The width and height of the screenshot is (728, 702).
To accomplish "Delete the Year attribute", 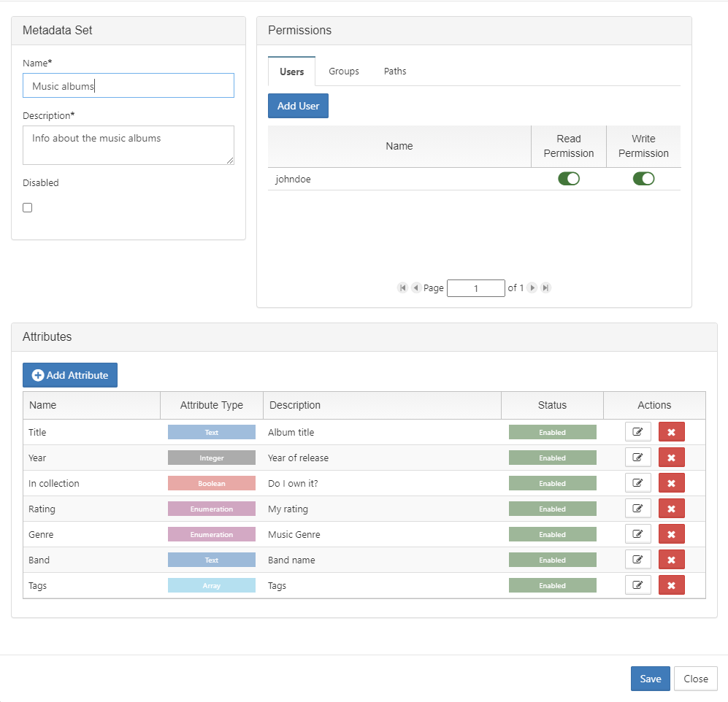I will pos(671,458).
